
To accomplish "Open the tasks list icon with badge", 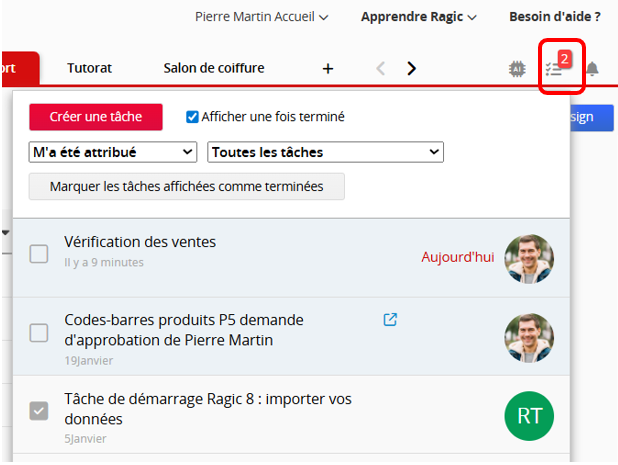I will pyautogui.click(x=555, y=68).
